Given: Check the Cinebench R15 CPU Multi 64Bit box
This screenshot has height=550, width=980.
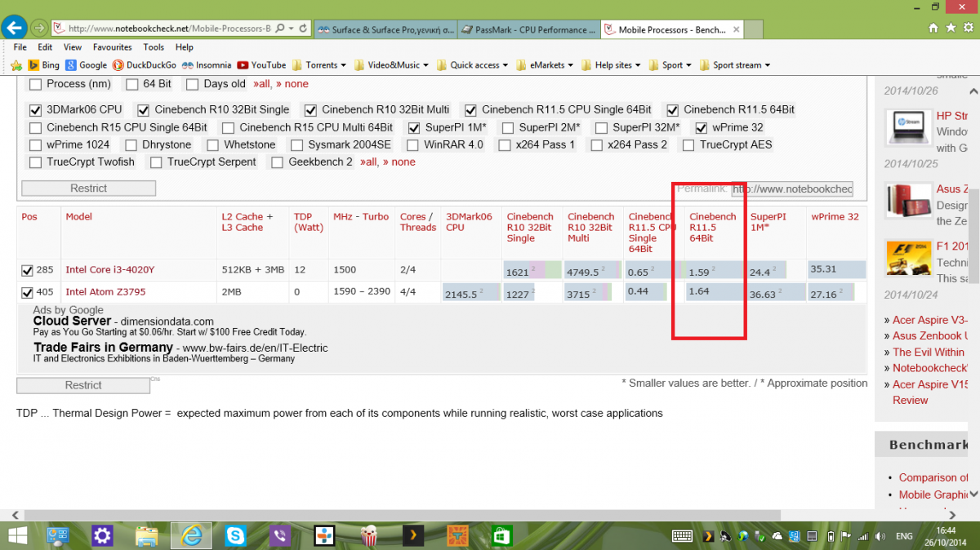Looking at the screenshot, I should point(228,127).
